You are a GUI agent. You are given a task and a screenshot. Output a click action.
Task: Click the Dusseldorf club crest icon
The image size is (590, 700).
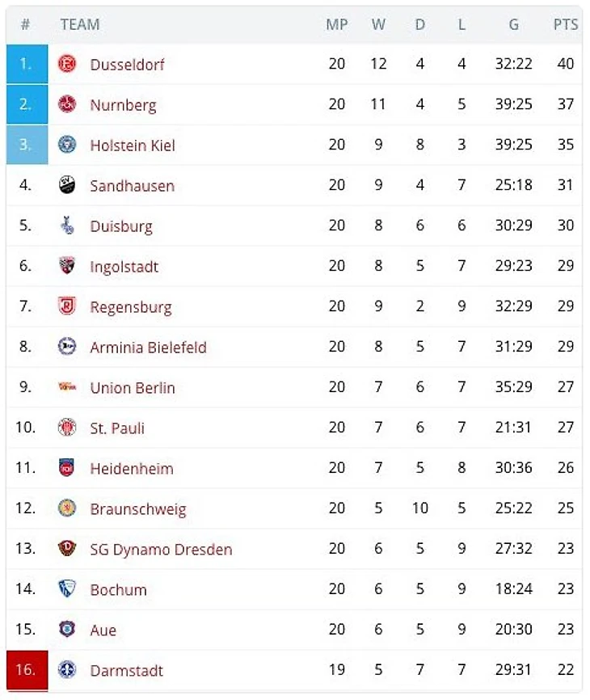coord(67,64)
